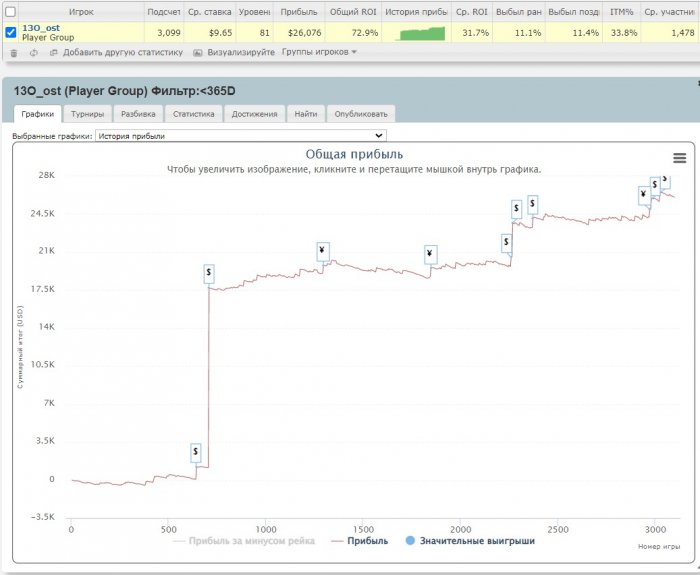Sort by 'Подсчет' column header

pos(163,12)
